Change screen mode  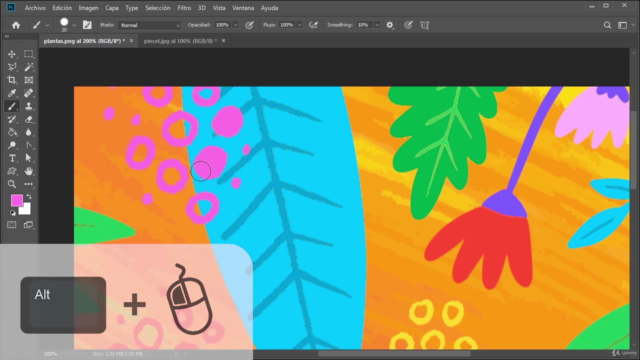(28, 225)
